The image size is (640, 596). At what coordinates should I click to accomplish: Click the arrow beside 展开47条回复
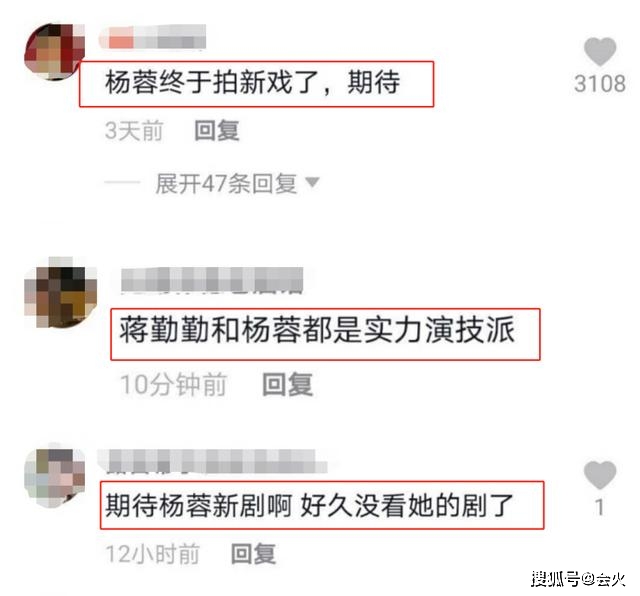tap(312, 182)
